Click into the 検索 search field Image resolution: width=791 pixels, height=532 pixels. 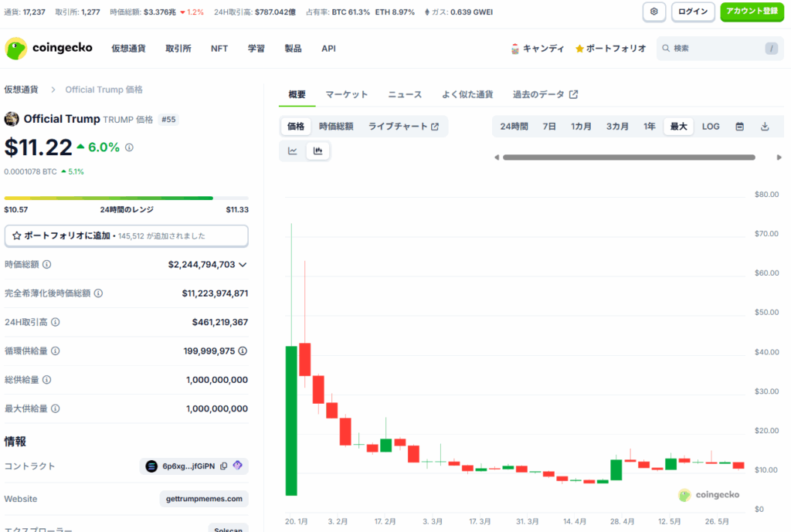721,49
